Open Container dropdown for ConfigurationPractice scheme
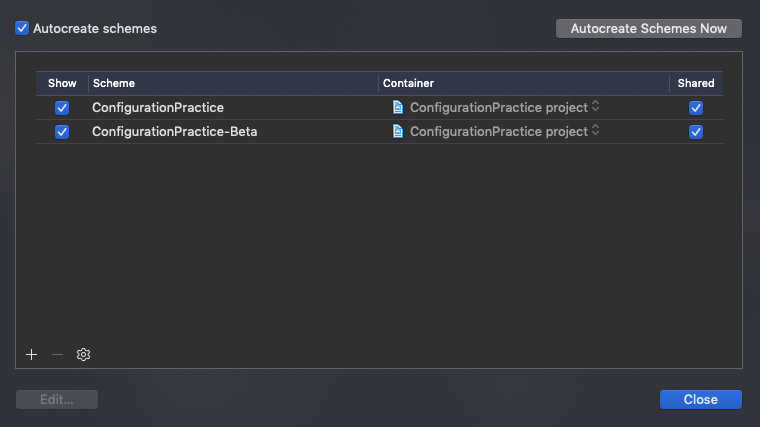This screenshot has height=427, width=760. [596, 106]
